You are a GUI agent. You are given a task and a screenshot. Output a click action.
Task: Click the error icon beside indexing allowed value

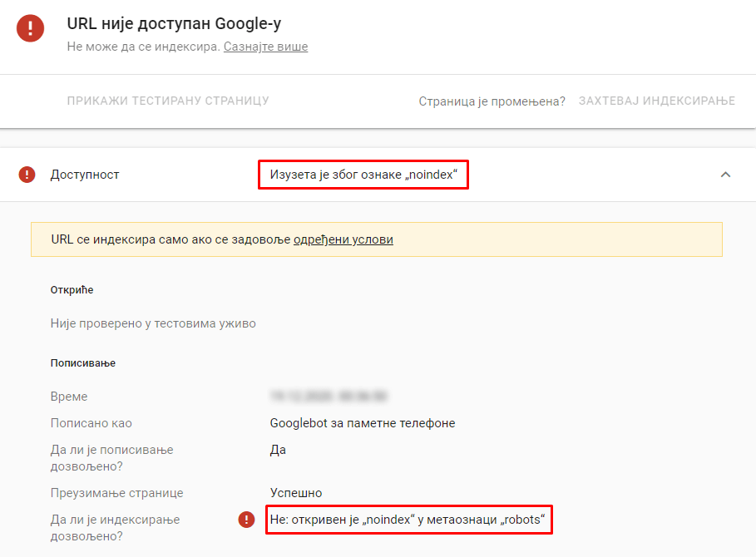[246, 520]
